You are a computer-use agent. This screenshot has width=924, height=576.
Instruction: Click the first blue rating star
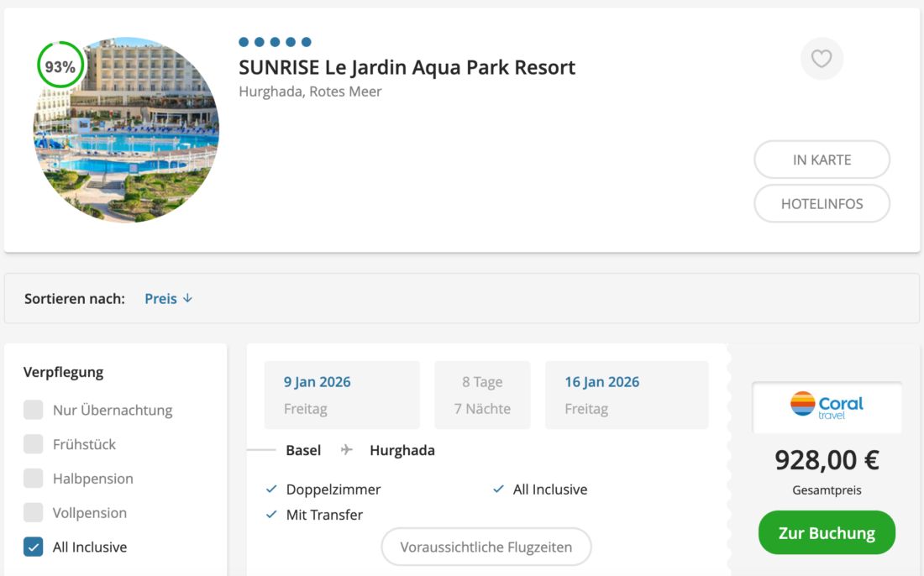(x=243, y=40)
